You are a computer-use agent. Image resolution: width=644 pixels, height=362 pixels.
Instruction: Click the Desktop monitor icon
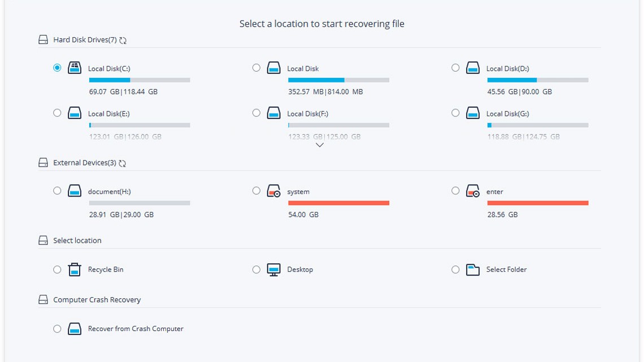274,269
